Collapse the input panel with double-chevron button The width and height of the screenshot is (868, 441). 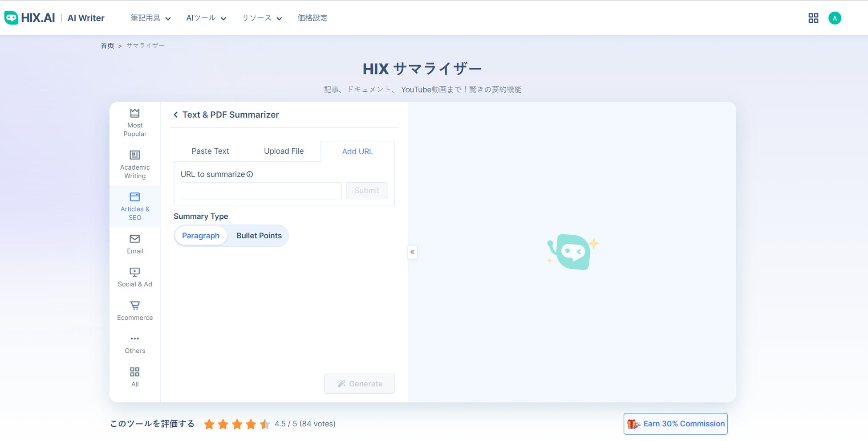coord(413,252)
